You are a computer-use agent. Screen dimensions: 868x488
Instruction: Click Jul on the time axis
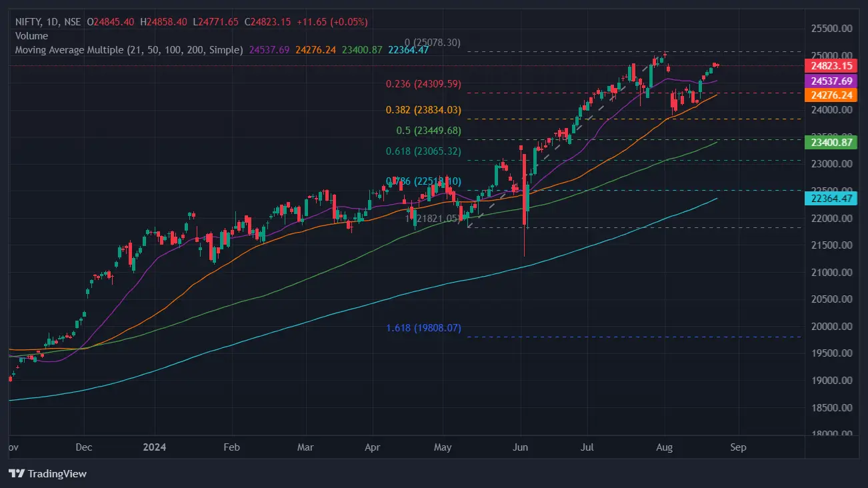click(589, 448)
